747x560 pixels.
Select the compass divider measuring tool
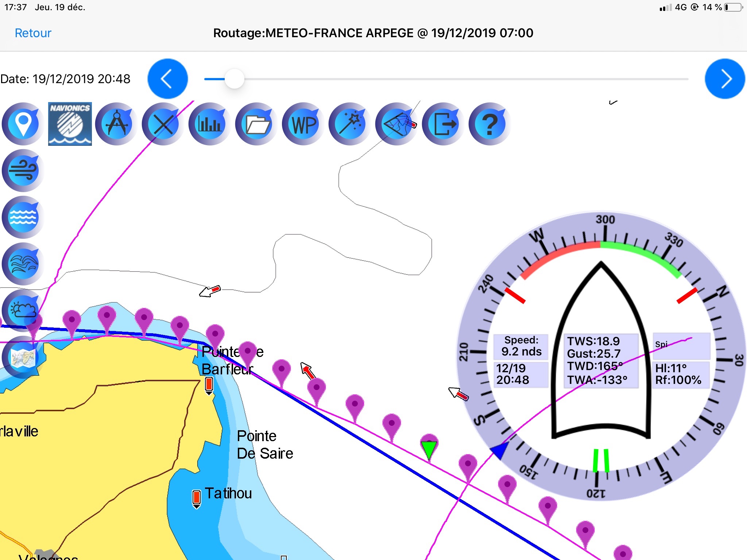(117, 124)
